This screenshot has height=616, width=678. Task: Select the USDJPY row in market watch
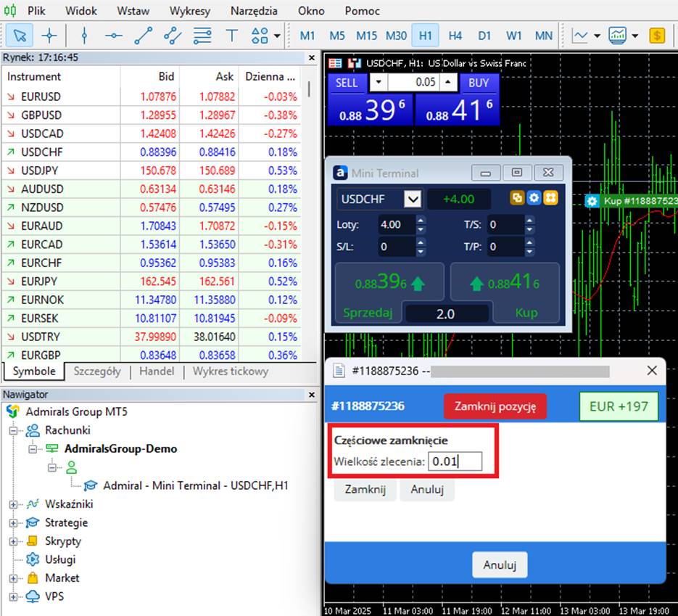[152, 171]
